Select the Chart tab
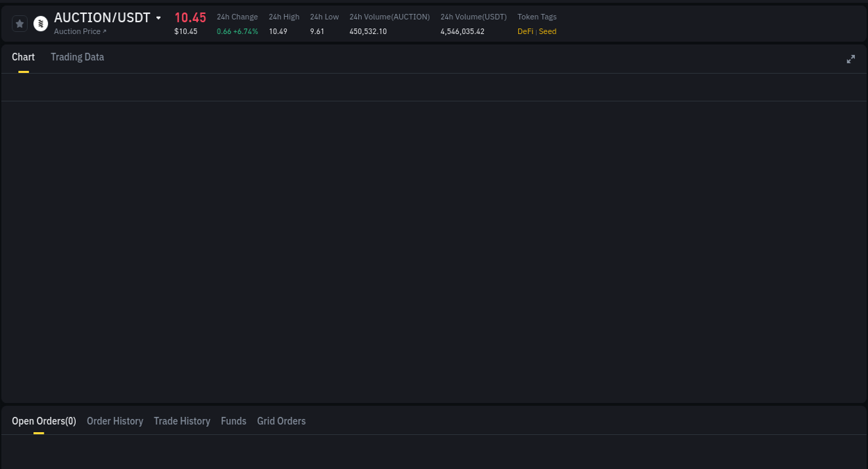The height and width of the screenshot is (469, 868). 23,57
